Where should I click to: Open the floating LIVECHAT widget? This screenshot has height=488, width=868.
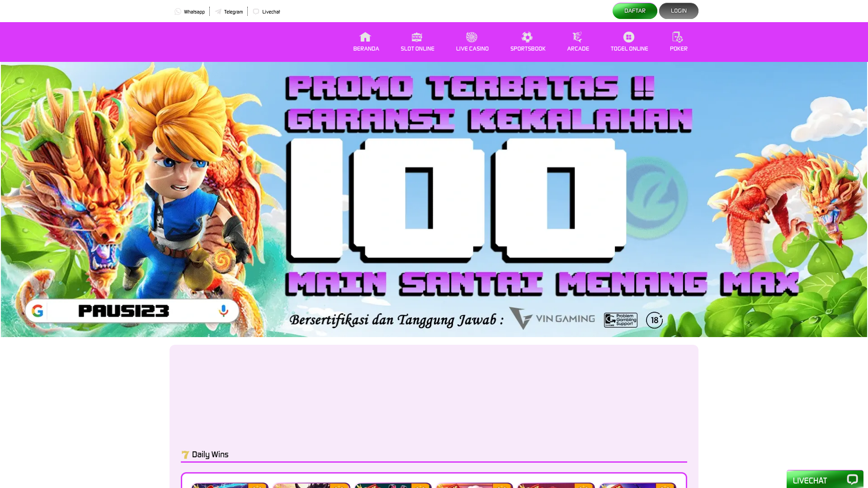(x=825, y=480)
